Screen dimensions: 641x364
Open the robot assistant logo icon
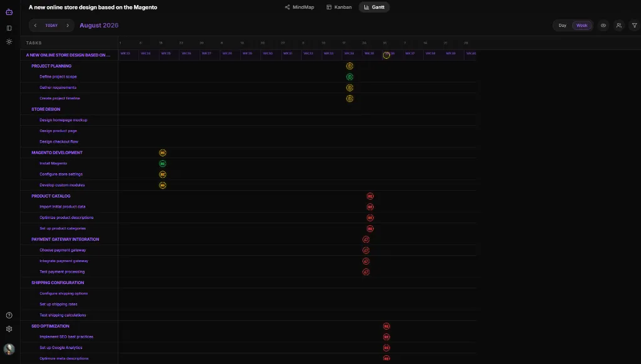pyautogui.click(x=9, y=12)
